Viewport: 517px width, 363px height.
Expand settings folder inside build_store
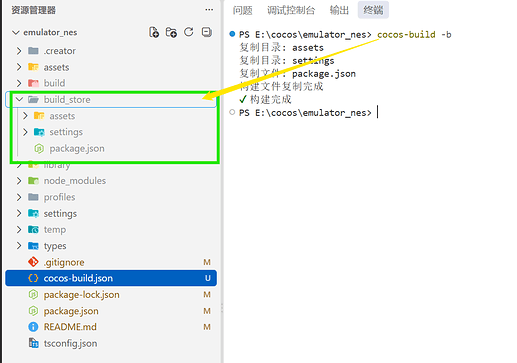tap(25, 132)
